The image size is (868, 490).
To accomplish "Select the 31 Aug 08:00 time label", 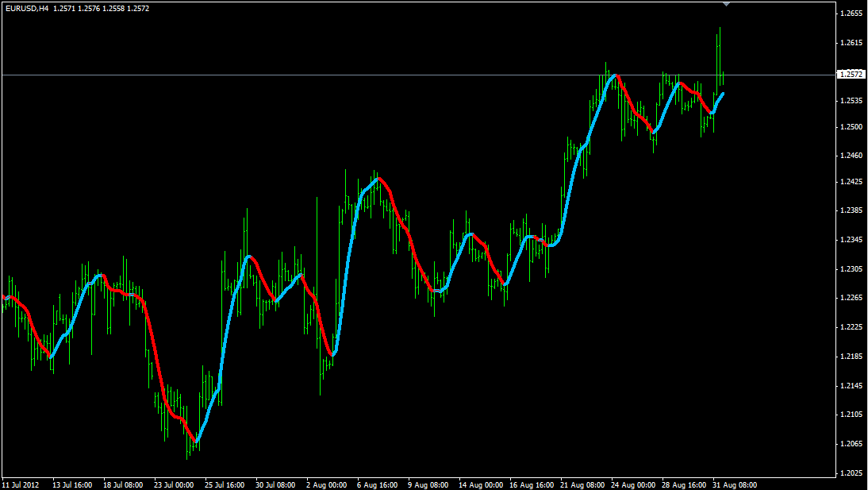I will coord(735,484).
